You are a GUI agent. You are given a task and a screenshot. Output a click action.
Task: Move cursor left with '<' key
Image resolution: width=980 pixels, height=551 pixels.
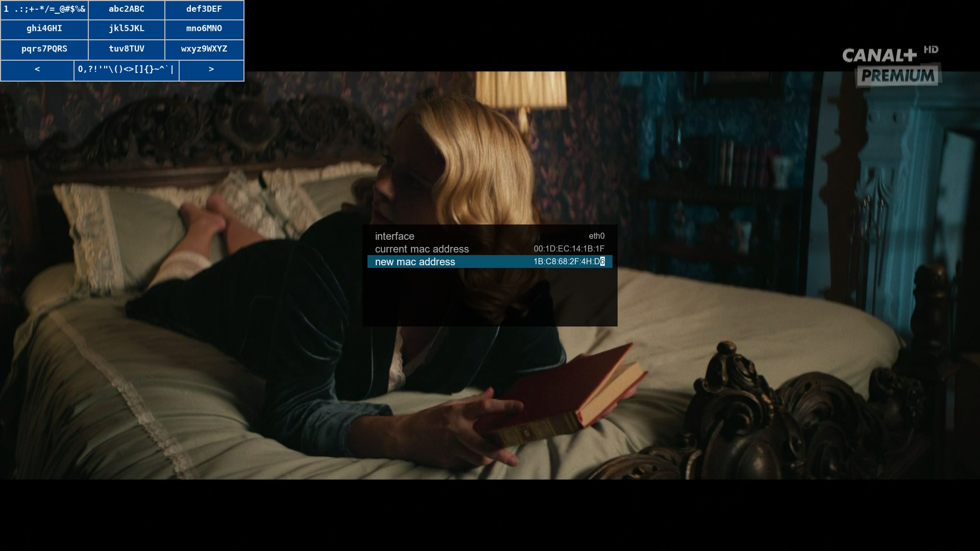click(x=37, y=70)
